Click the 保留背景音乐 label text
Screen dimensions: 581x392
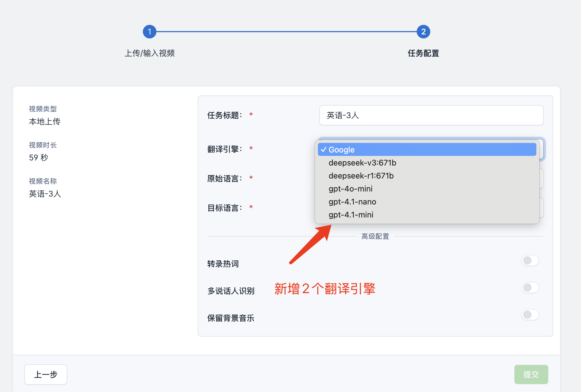tap(231, 318)
